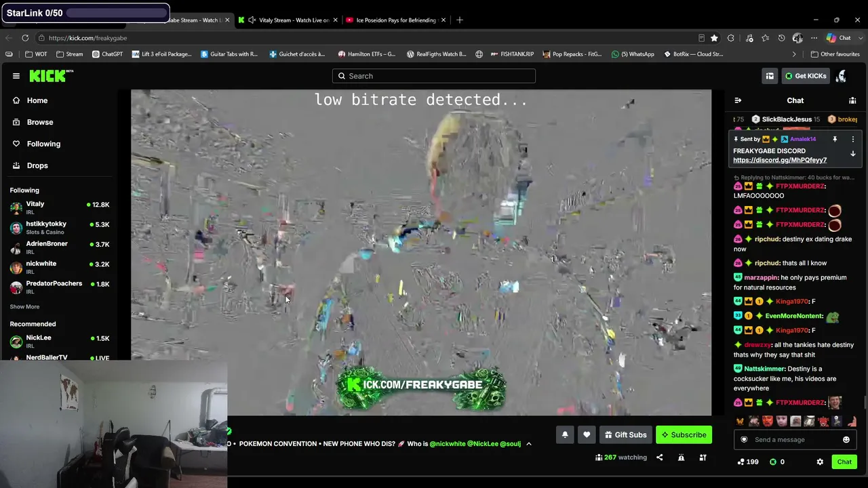Unpin the pinned chat message

[x=835, y=139]
